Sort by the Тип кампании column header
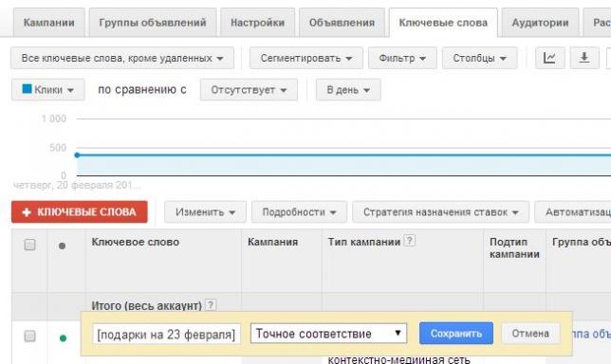Viewport: 611px width, 364px height. pos(364,242)
